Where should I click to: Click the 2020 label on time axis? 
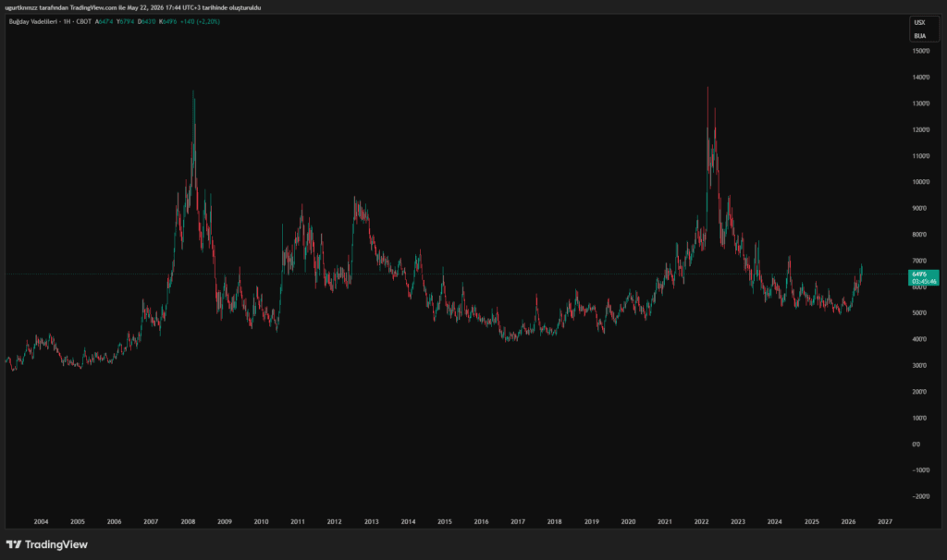click(628, 522)
